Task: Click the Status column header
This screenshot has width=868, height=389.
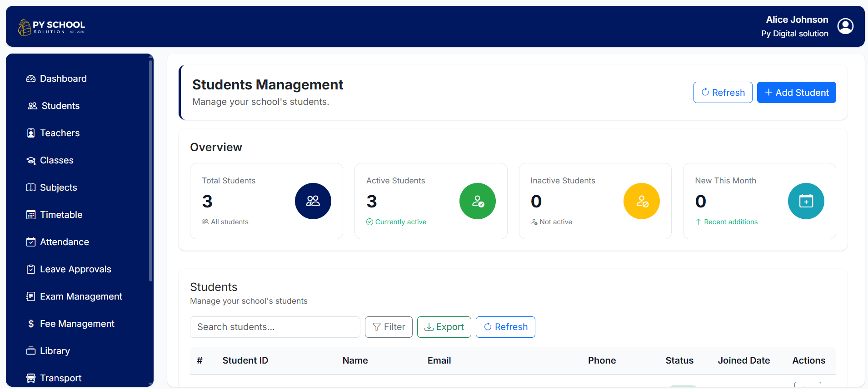Action: click(x=679, y=360)
